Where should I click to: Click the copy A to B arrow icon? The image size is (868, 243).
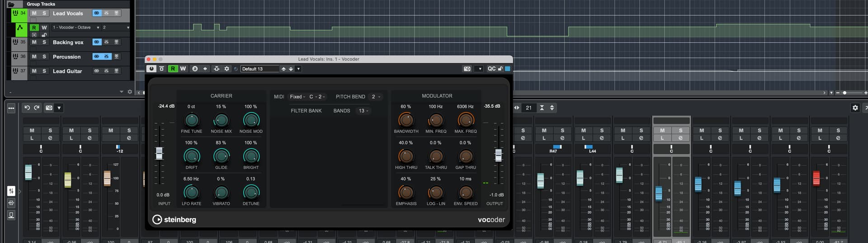[x=205, y=69]
